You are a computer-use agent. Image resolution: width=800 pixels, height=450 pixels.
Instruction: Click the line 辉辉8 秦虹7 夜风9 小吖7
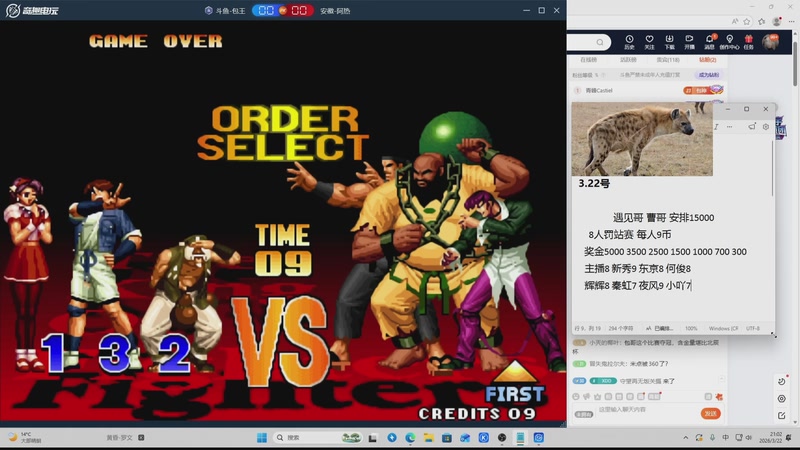coord(637,285)
